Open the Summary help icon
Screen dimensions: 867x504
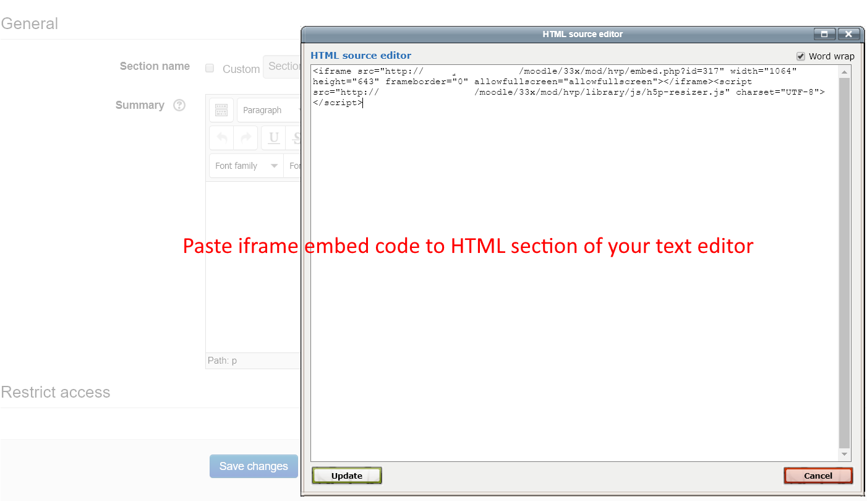[x=179, y=105]
